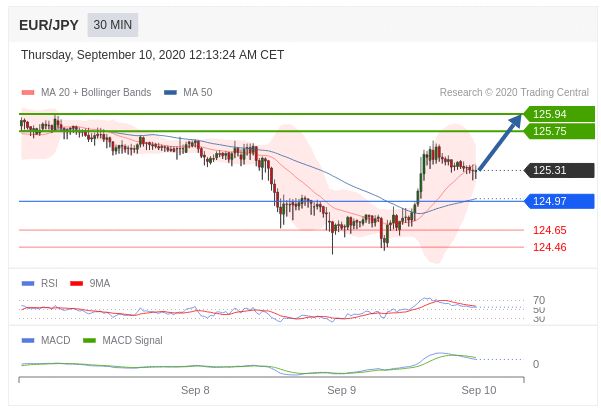
Task: Click the green MACD Signal legend swatch
Action: click(x=90, y=340)
